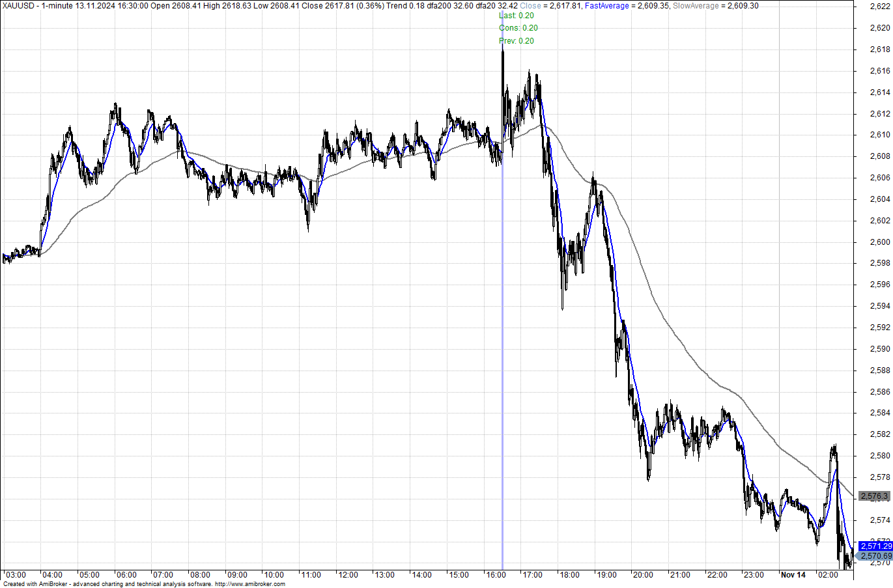Image resolution: width=893 pixels, height=588 pixels.
Task: Click the blue FastAverage label
Action: coord(607,6)
